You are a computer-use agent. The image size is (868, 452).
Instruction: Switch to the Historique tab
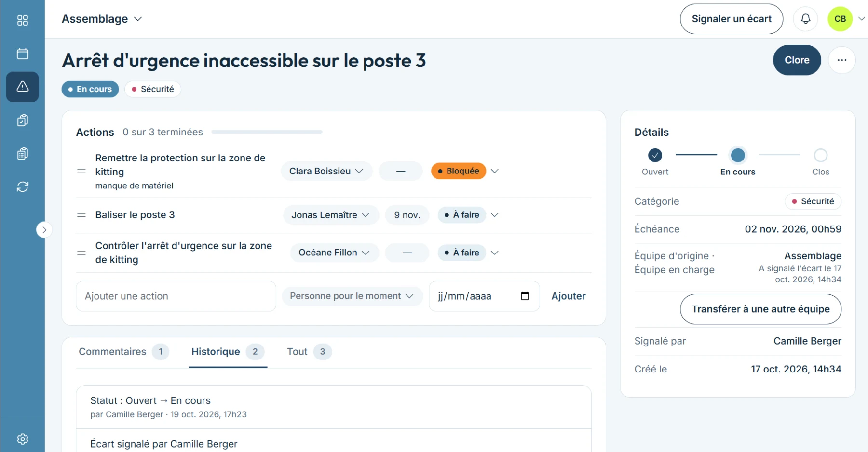coord(228,352)
